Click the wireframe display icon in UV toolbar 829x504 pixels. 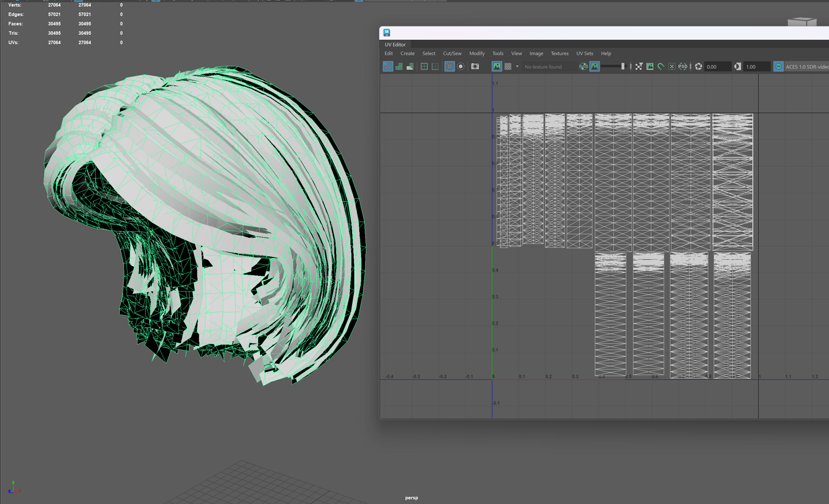pos(388,66)
